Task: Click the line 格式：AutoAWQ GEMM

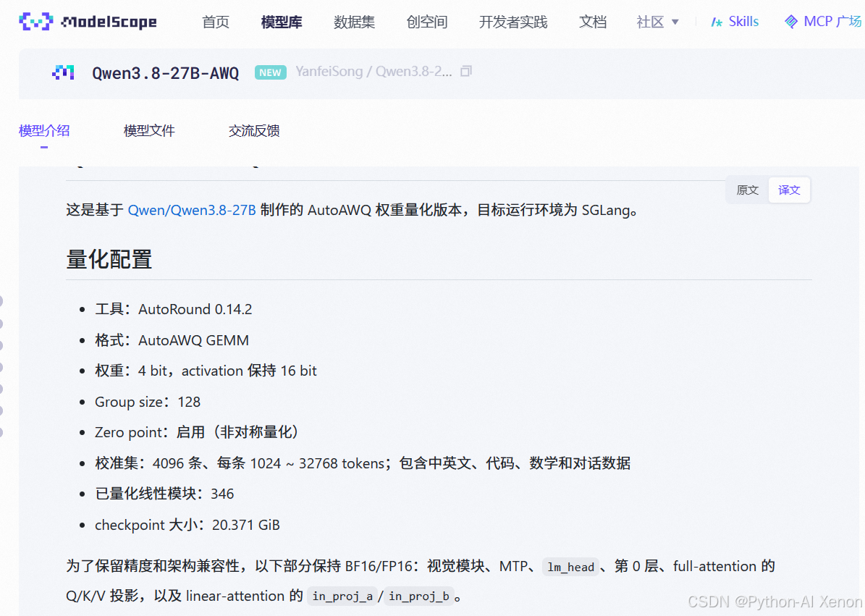Action: click(172, 340)
